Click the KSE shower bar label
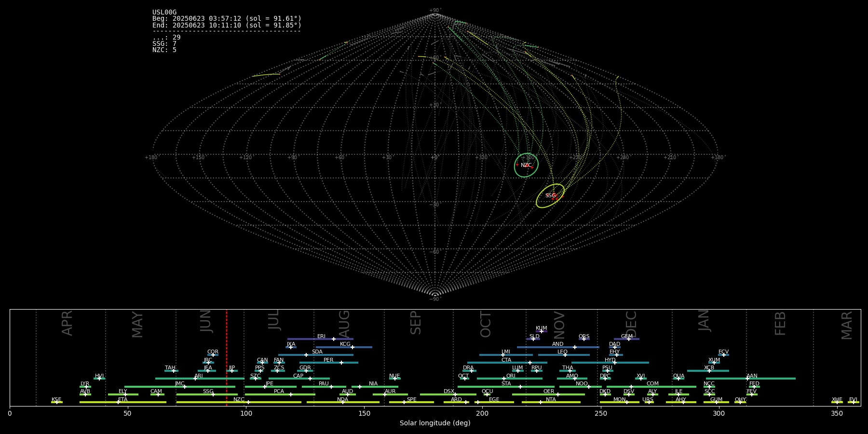The image size is (868, 434). 56,400
